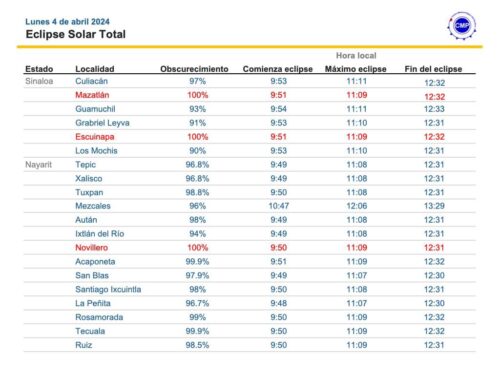The image size is (500, 375).
Task: Click the Tepic locality name
Action: pos(85,165)
